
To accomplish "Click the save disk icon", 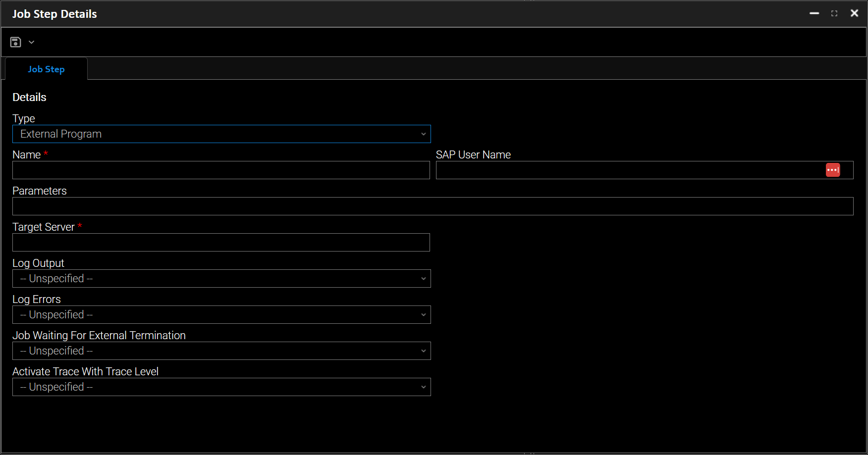I will (x=15, y=42).
